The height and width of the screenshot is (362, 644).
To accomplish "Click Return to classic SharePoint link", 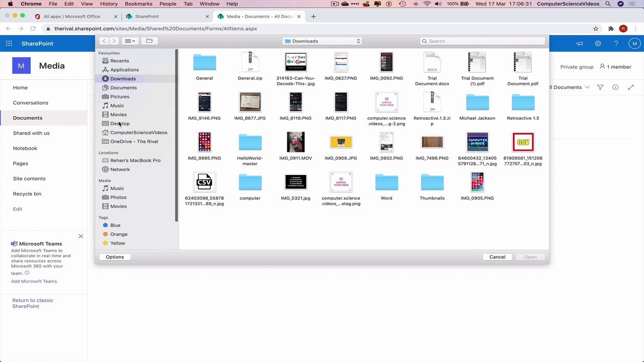I will [x=33, y=303].
